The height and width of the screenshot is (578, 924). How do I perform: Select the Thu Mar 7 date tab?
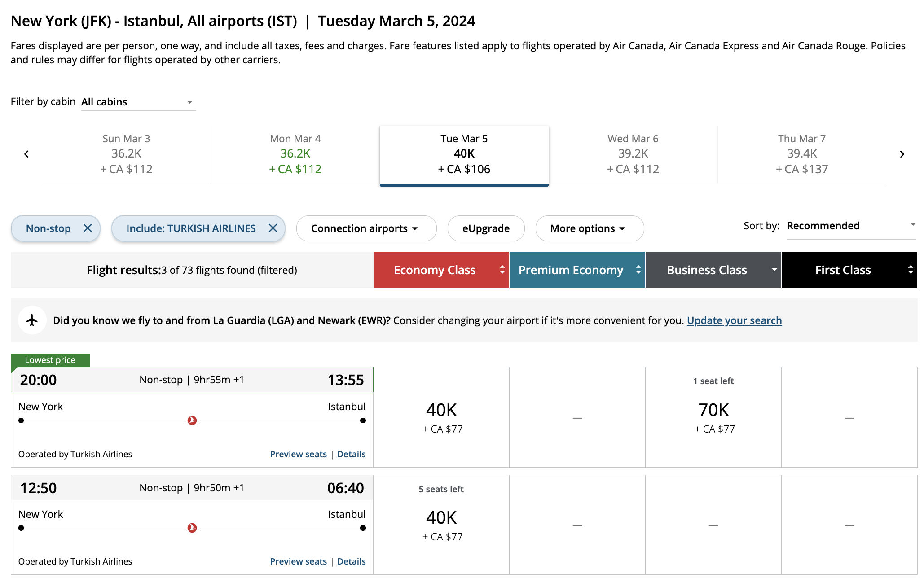(x=802, y=154)
